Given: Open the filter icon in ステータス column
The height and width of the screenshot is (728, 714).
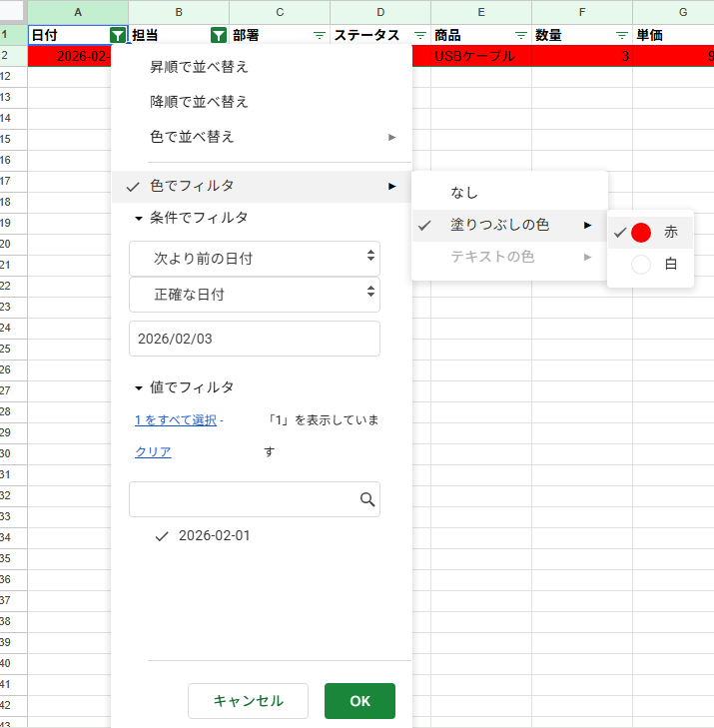Looking at the screenshot, I should [420, 35].
